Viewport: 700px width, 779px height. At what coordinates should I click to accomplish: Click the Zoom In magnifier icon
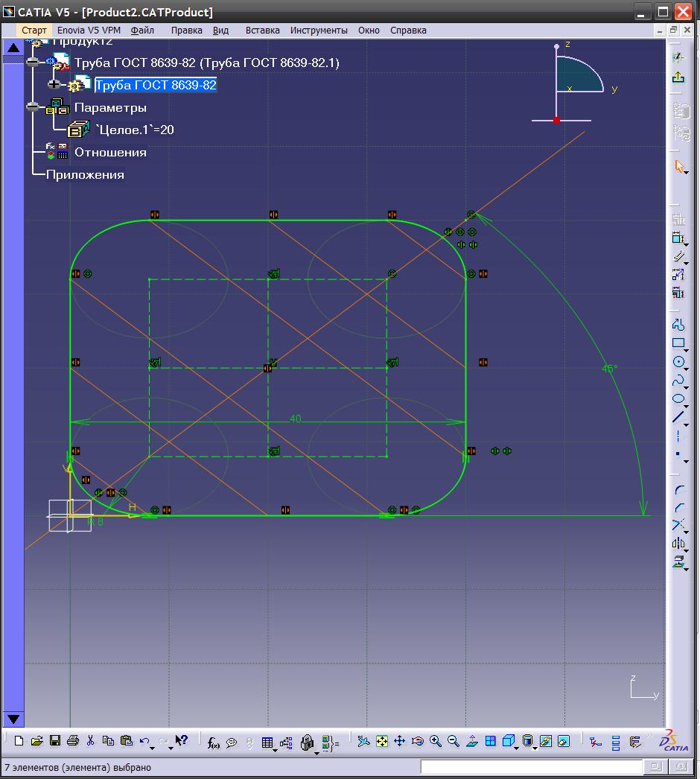(435, 741)
